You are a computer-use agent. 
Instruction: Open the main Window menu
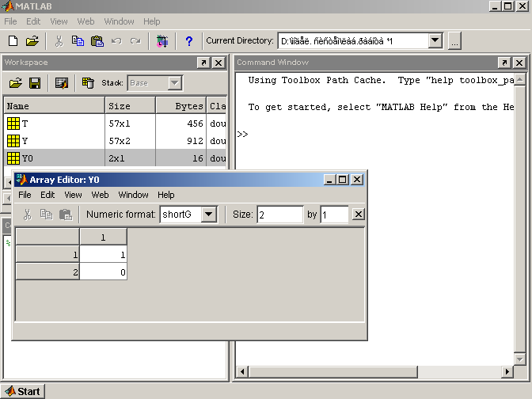(119, 21)
